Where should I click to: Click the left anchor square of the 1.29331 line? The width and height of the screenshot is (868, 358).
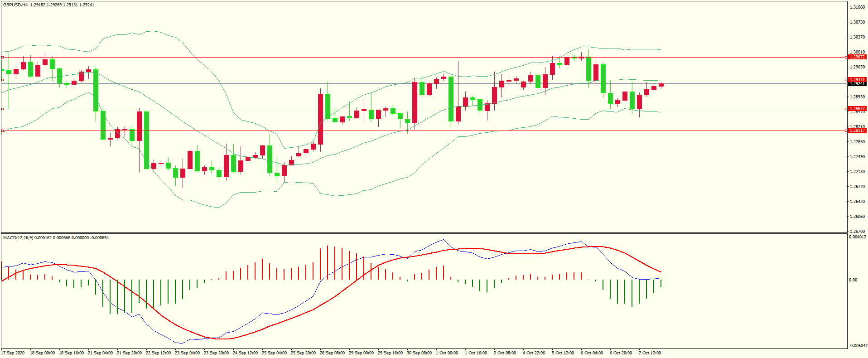2,80
